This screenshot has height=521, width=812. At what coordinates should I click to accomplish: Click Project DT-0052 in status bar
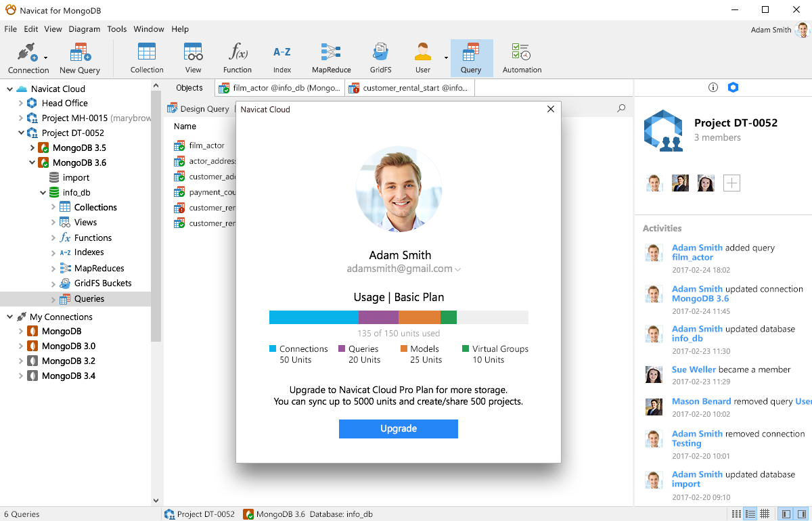point(200,514)
